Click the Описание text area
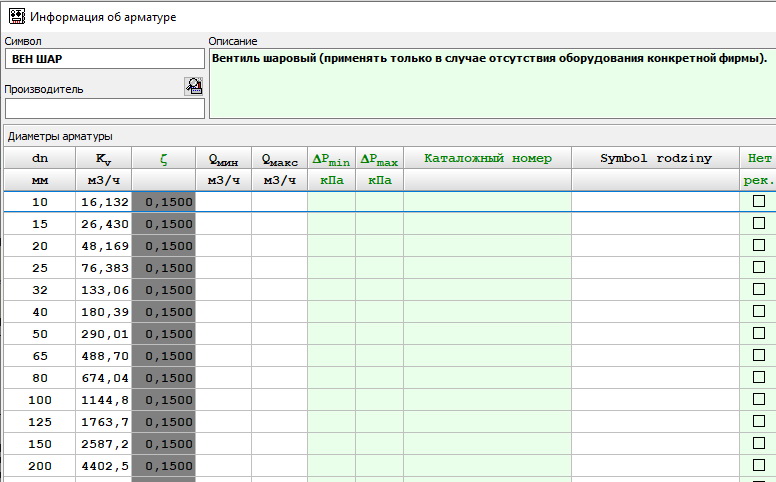 coord(492,84)
